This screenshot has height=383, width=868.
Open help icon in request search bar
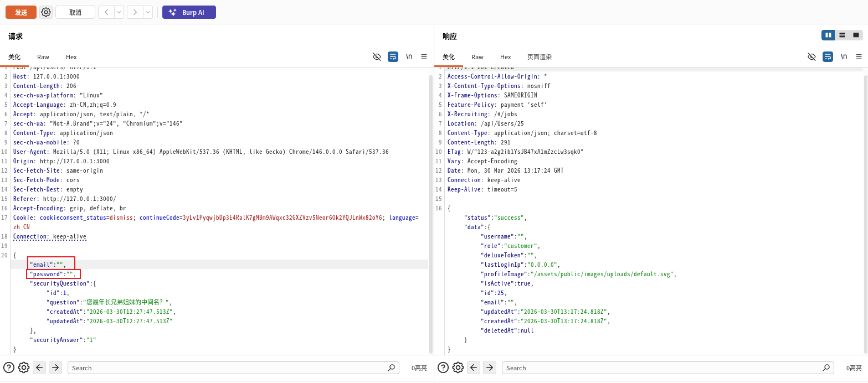(9, 368)
